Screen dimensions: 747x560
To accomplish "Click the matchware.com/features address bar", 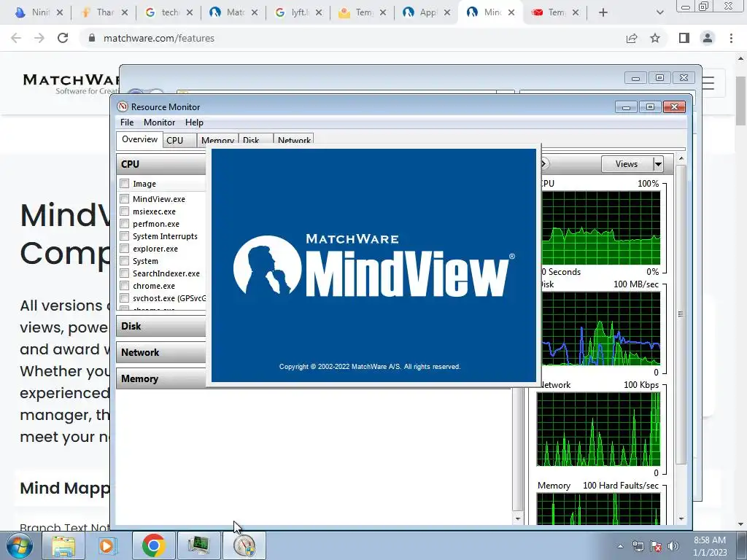I will coord(158,38).
